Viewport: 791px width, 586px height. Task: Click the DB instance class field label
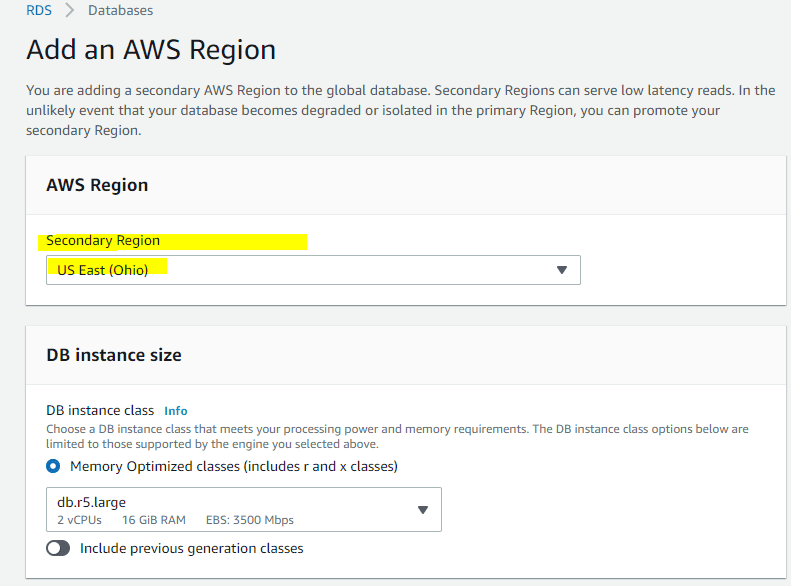[100, 411]
